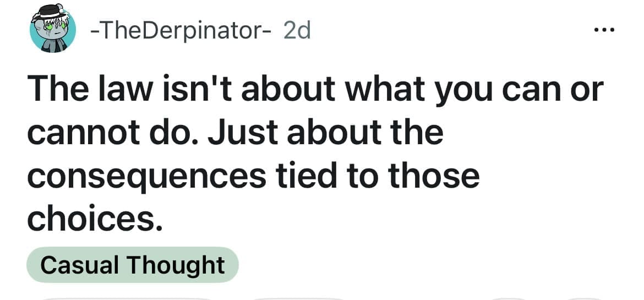Open the -TheDerpinator- user profile link
Screen dimensions: 644x300
click(x=181, y=31)
